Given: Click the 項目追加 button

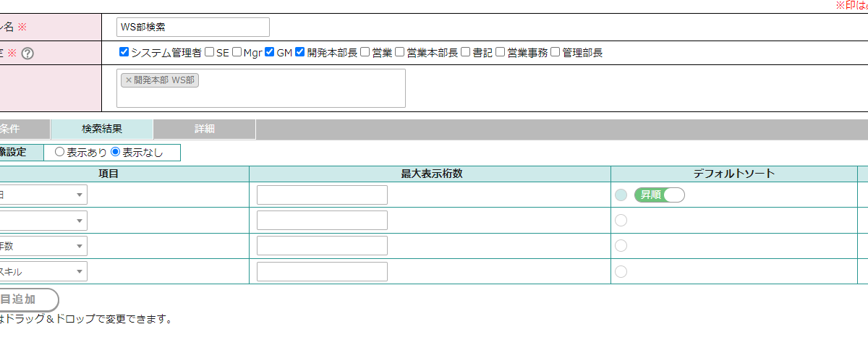Looking at the screenshot, I should pos(22,299).
